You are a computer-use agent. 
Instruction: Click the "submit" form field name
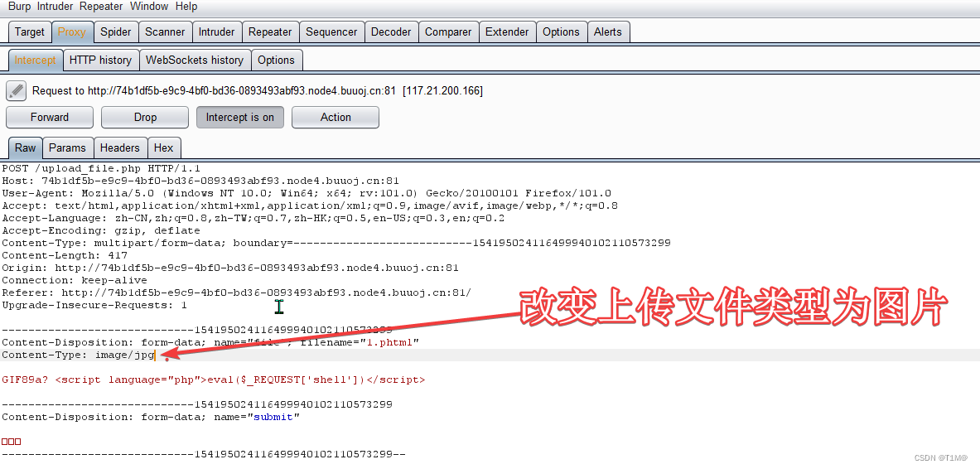click(273, 417)
